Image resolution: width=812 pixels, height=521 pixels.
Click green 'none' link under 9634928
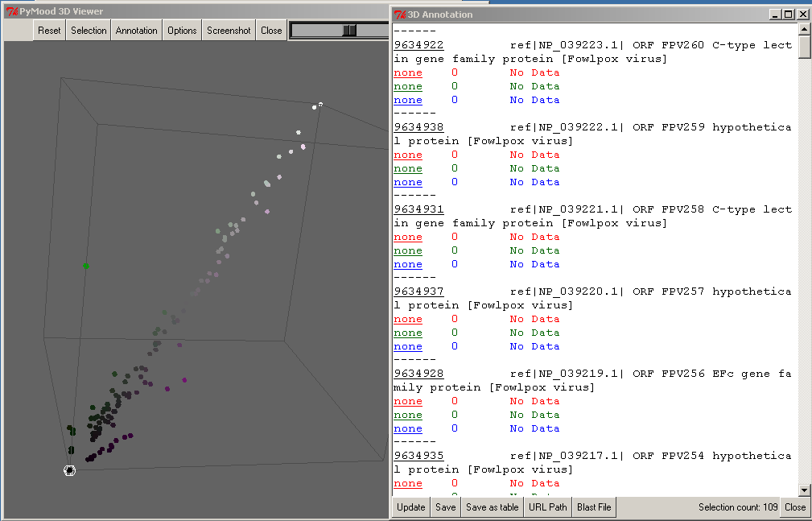(x=408, y=415)
